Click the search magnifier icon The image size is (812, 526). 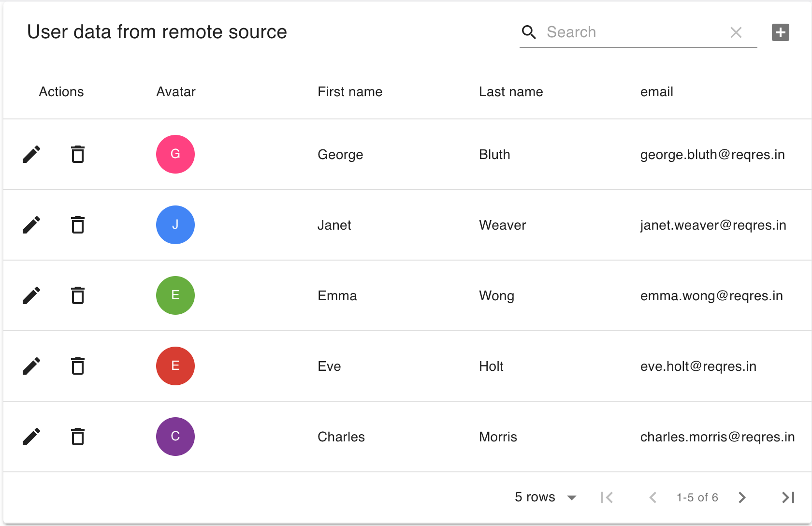[529, 32]
